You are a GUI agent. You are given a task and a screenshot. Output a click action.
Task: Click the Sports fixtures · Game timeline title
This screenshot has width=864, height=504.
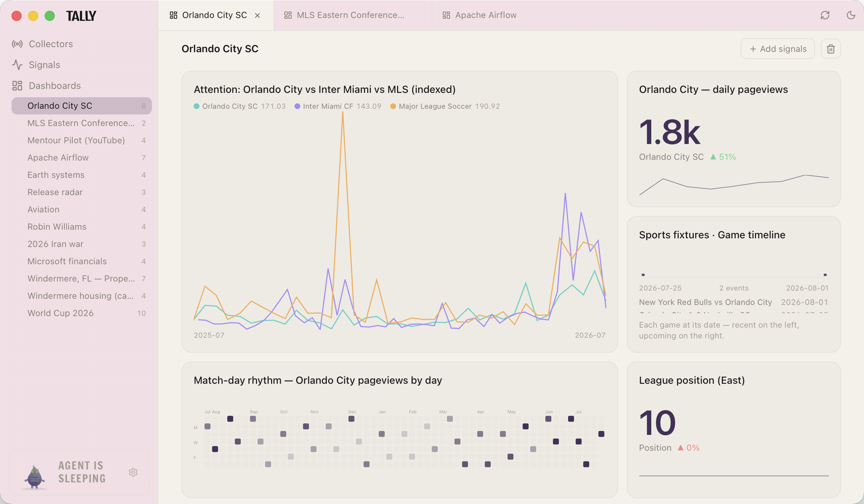pyautogui.click(x=712, y=235)
